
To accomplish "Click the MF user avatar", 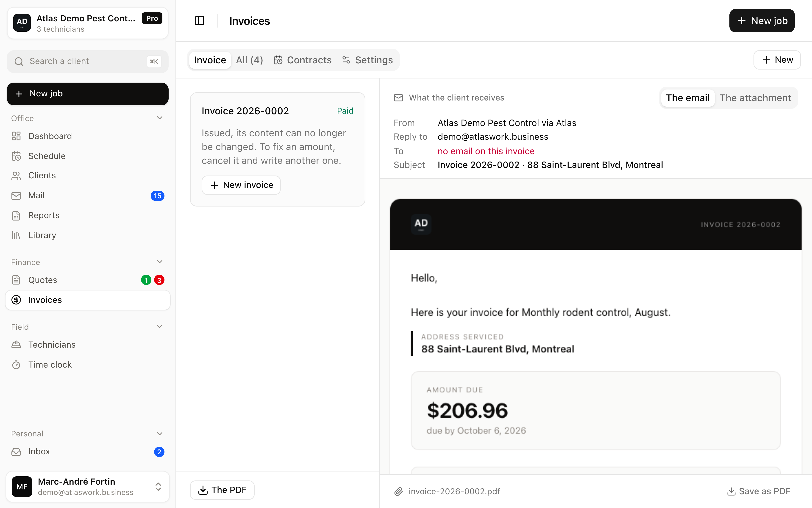I will tap(22, 486).
